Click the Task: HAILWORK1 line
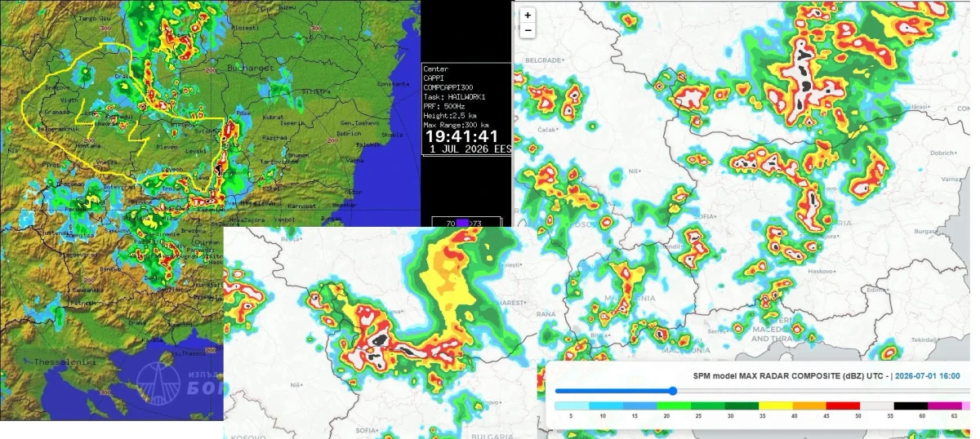The width and height of the screenshot is (980, 439). coord(455,95)
